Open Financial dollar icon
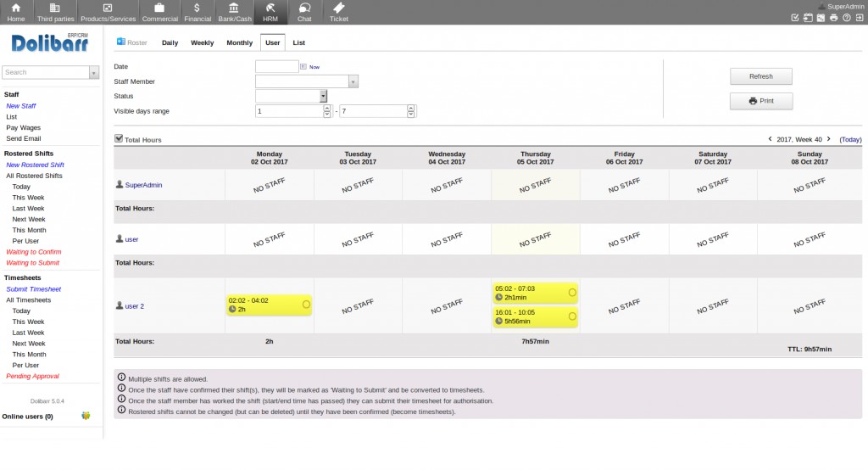Screen dimensions: 868x470 [197, 8]
